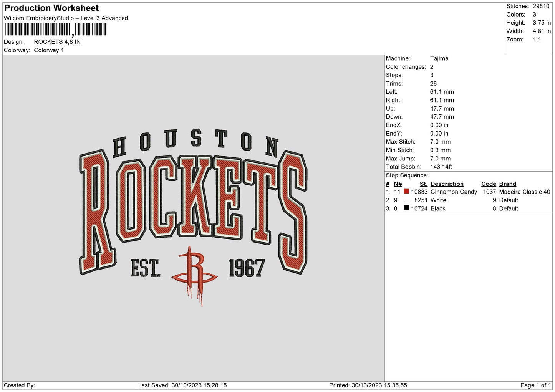
Task: Click the White thread color swatch
Action: point(406,200)
